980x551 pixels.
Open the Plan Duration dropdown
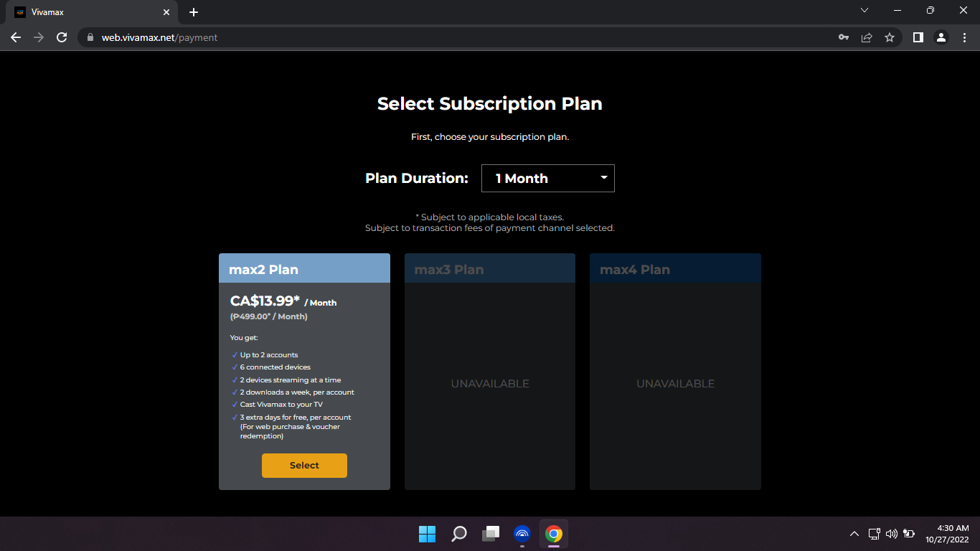(548, 179)
